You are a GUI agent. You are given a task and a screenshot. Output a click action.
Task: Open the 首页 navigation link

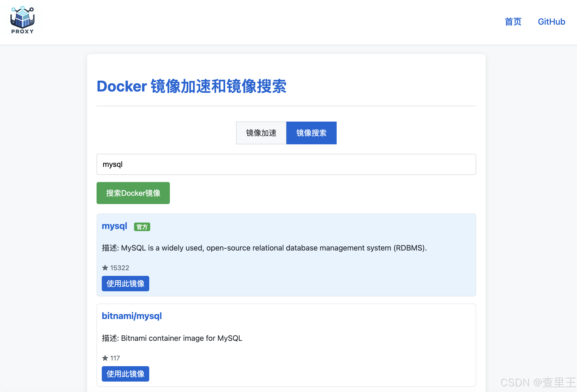click(513, 22)
